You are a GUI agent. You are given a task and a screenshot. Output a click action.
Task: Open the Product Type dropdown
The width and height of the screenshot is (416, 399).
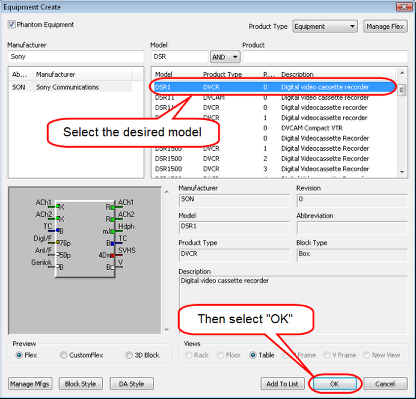[325, 27]
